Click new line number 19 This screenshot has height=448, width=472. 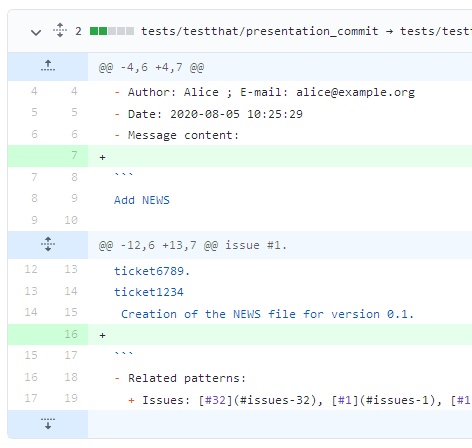pyautogui.click(x=71, y=398)
